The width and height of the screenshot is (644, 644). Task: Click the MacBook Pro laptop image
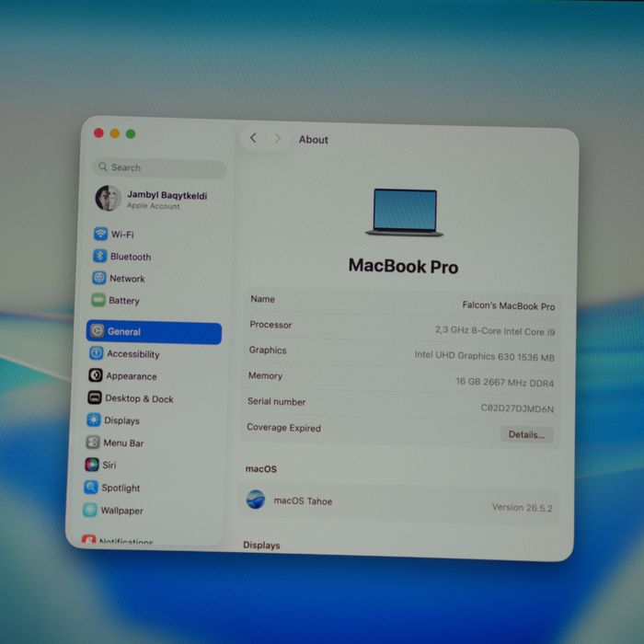405,213
